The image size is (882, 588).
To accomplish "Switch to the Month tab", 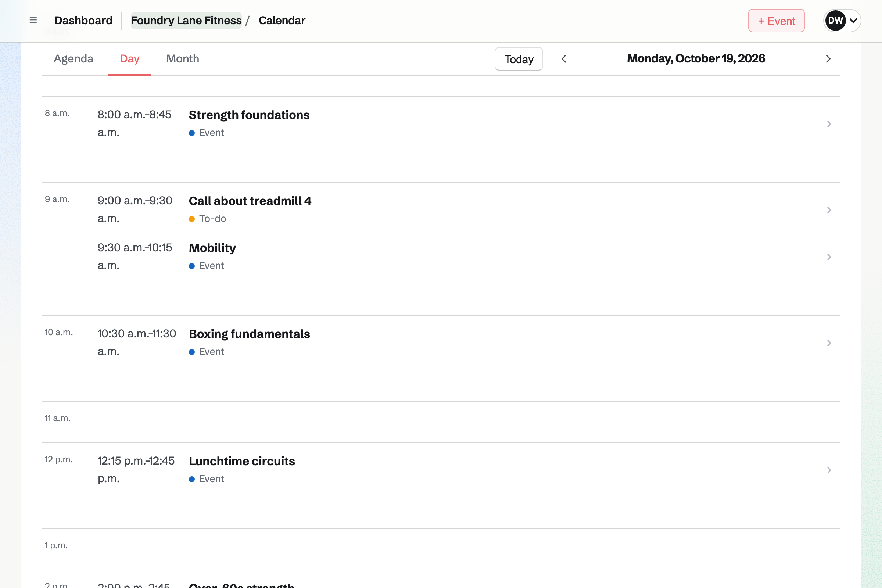I will [x=183, y=59].
